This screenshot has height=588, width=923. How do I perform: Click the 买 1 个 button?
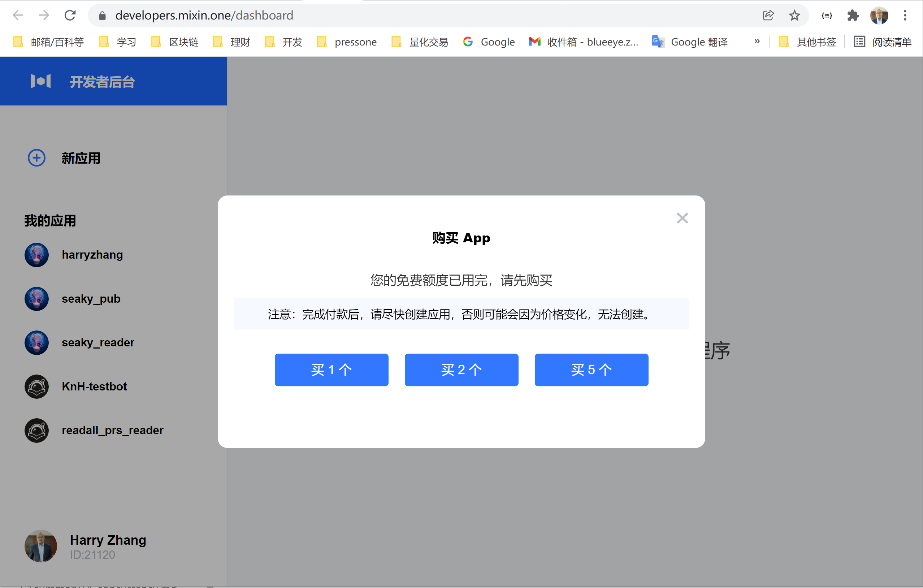coord(331,369)
